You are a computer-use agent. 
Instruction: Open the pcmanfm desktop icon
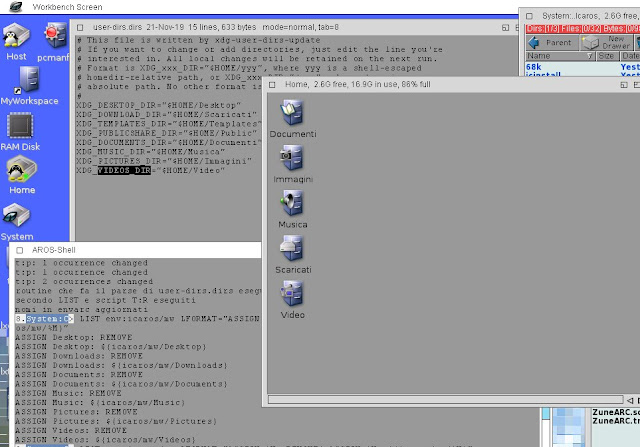[x=56, y=42]
